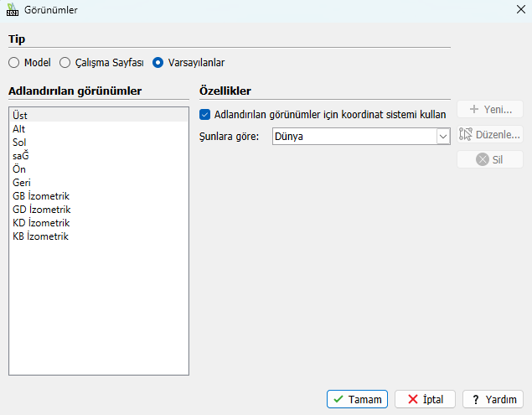Click the Sil delete button

pos(490,159)
